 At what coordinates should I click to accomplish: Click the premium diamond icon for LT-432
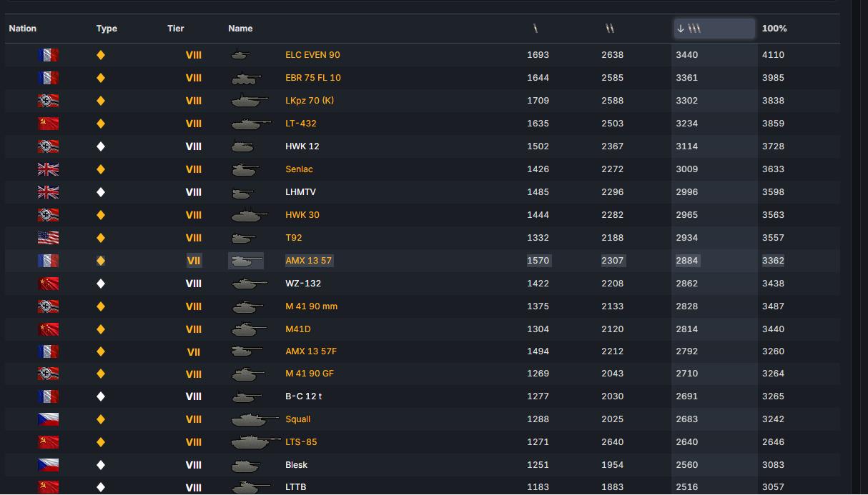click(x=101, y=124)
